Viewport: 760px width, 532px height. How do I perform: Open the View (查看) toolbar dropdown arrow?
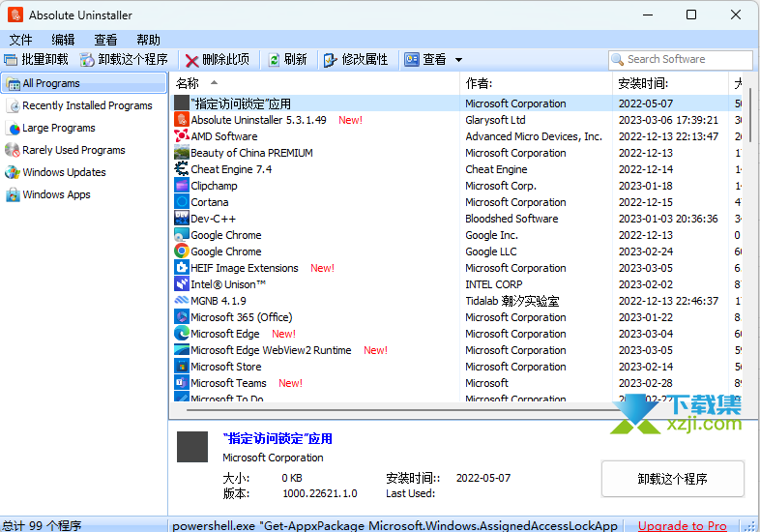[458, 60]
